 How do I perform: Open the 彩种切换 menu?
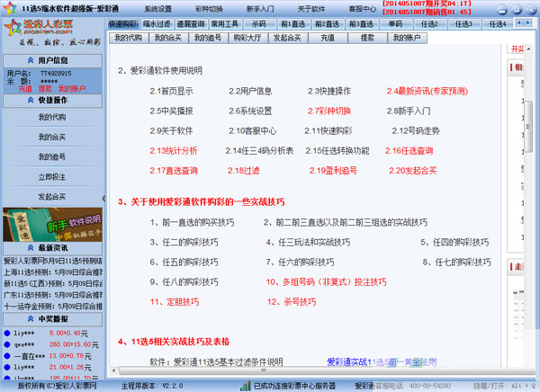click(210, 7)
